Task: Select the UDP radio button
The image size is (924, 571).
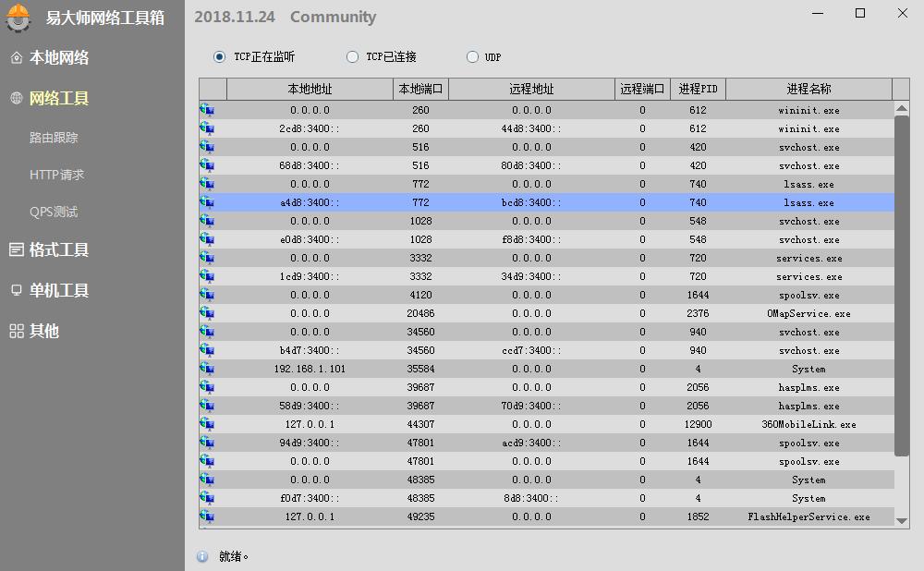Action: [472, 56]
